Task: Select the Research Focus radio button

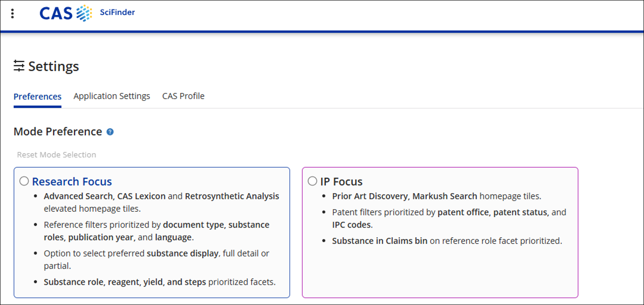Action: click(24, 181)
